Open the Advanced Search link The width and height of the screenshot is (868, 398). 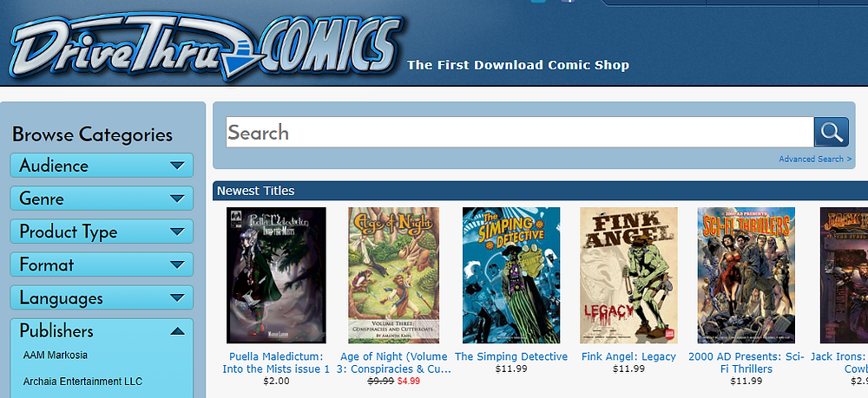[815, 160]
